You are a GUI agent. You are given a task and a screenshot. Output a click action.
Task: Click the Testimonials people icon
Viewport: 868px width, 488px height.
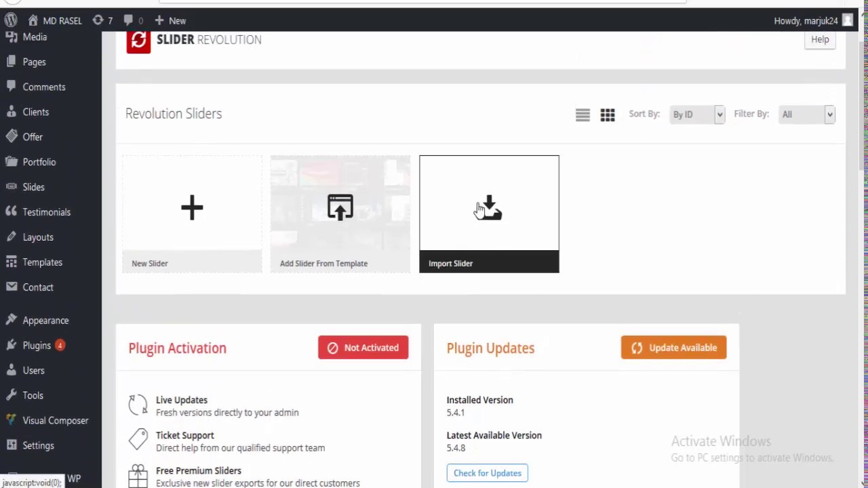click(x=11, y=212)
